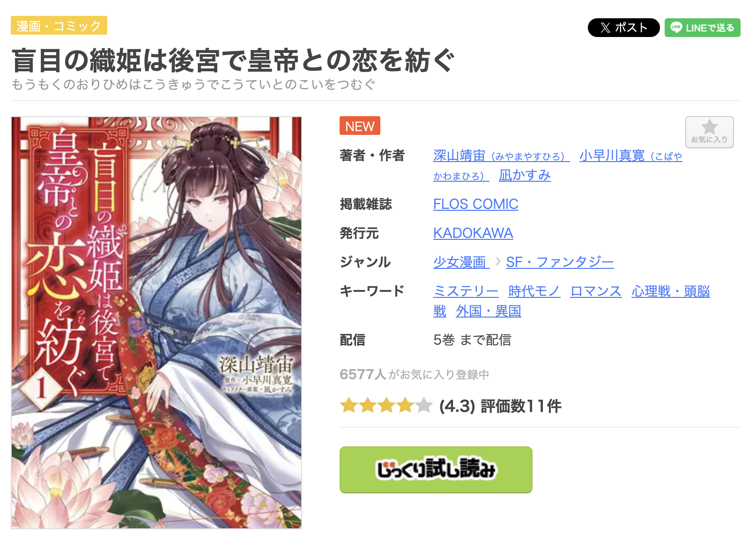The width and height of the screenshot is (756, 548).
Task: Click the 外国・異国 keyword
Action: pos(489,311)
